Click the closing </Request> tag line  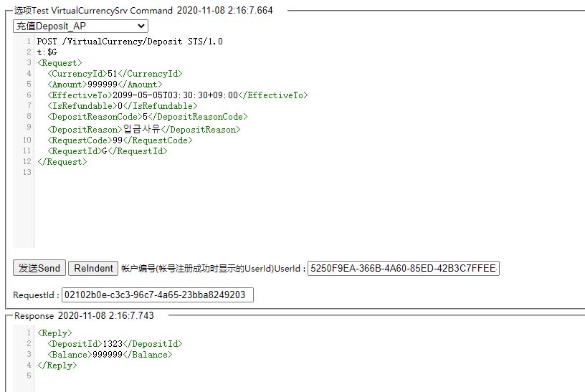pos(62,162)
